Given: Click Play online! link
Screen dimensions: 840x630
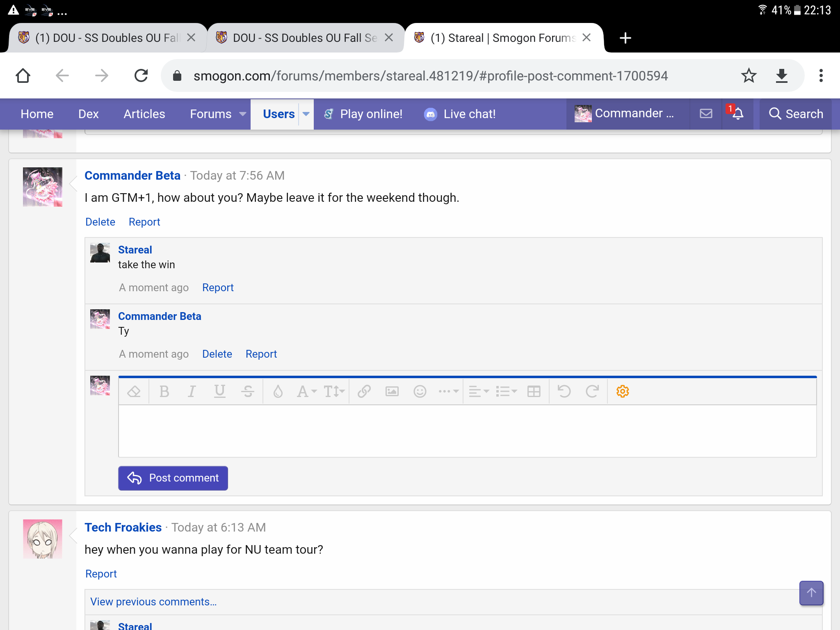Looking at the screenshot, I should click(363, 114).
